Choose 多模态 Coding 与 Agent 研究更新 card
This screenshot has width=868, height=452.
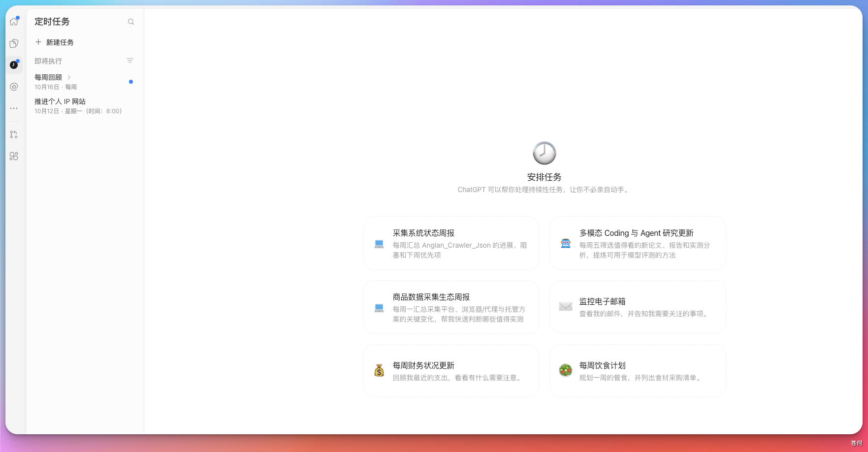pyautogui.click(x=638, y=243)
